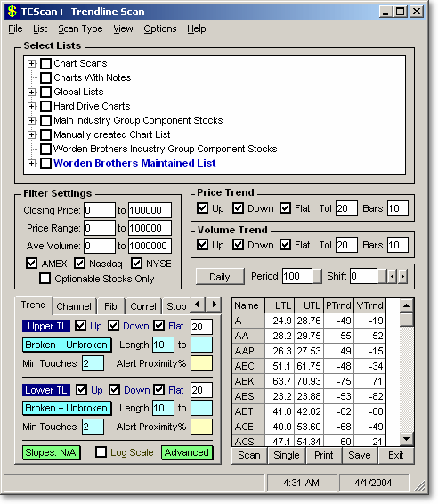Uncheck the AMEX exchange checkbox
Screen dimensions: 438x504
(x=31, y=264)
